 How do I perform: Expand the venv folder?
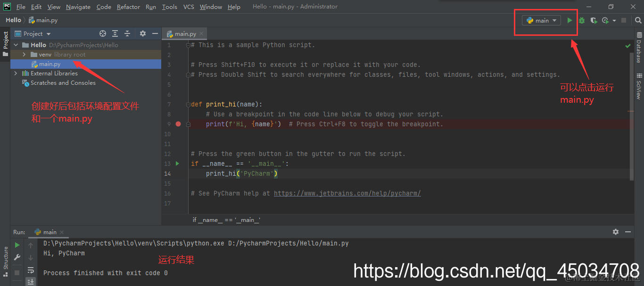click(24, 55)
